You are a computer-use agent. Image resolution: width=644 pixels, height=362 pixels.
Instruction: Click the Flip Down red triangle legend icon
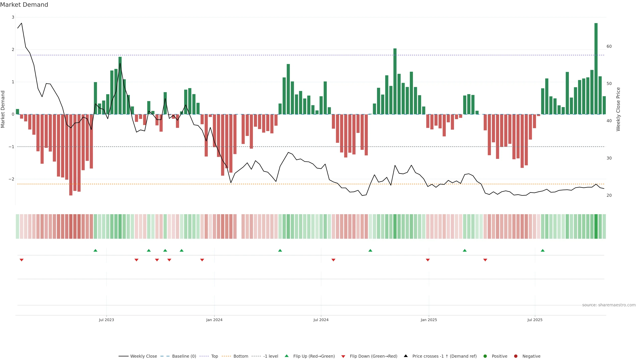(343, 356)
